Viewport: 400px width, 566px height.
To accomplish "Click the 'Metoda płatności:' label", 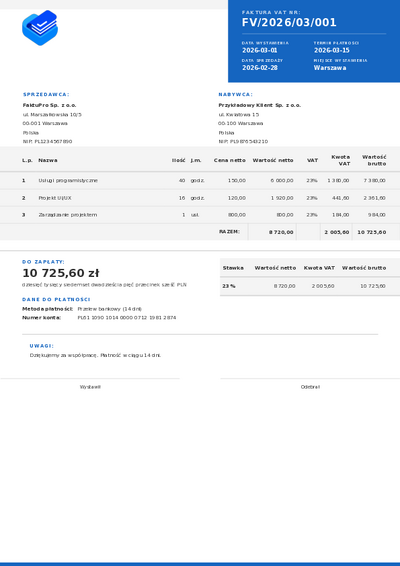I will 47,309.
